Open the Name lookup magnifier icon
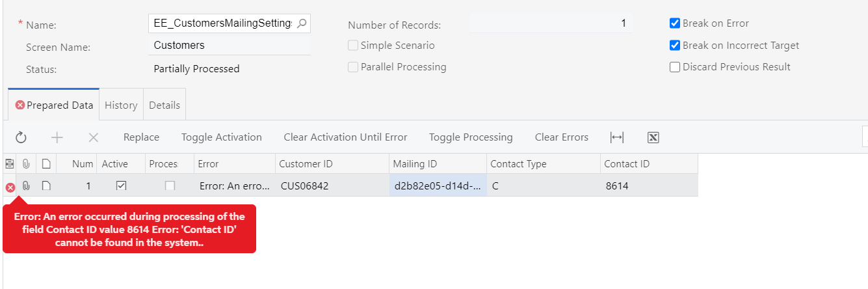 [302, 23]
